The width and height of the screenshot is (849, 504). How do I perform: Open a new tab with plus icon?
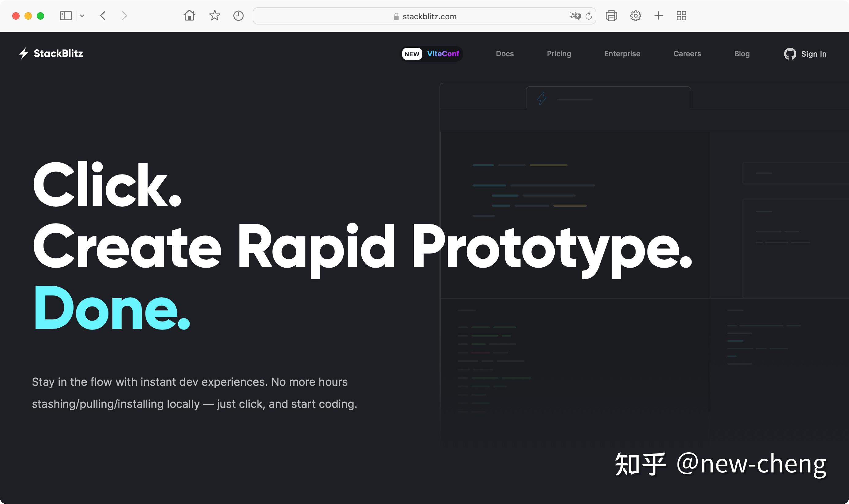coord(658,16)
